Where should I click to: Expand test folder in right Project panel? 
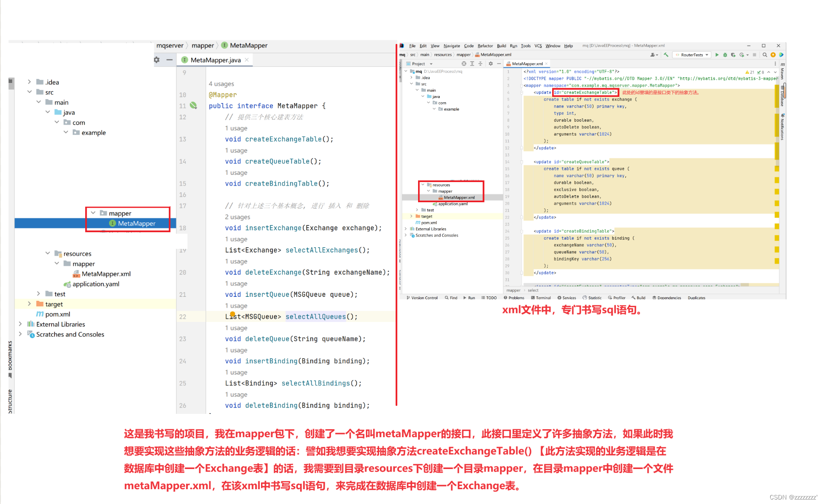[417, 210]
